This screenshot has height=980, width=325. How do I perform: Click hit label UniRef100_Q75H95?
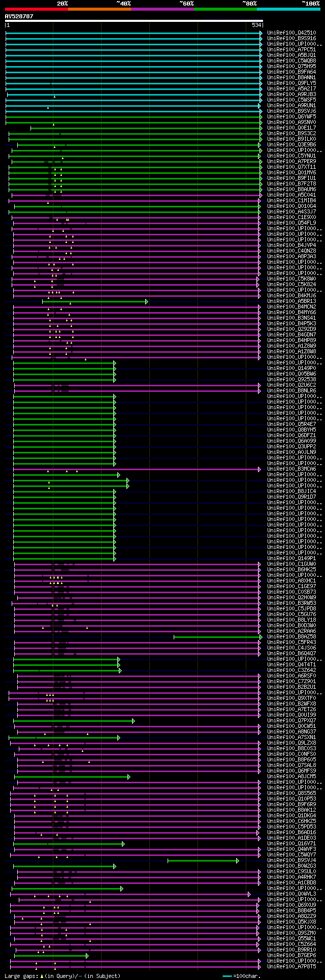[x=292, y=67]
